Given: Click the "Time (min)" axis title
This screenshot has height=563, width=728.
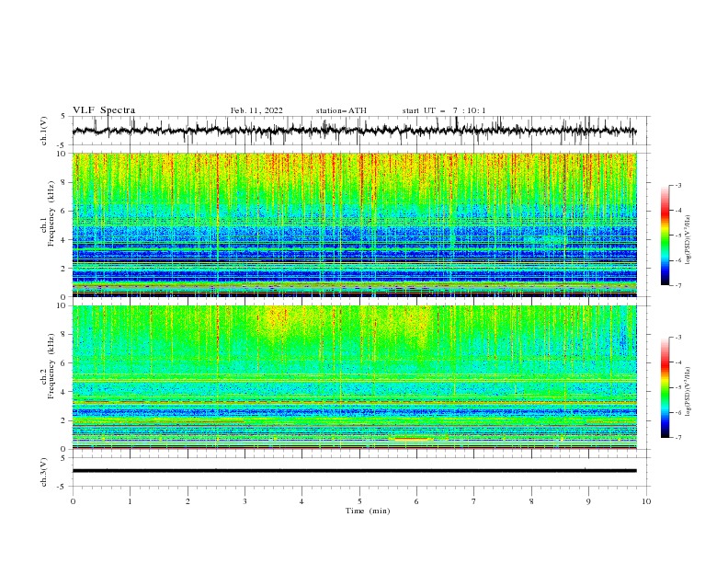Looking at the screenshot, I should (368, 511).
